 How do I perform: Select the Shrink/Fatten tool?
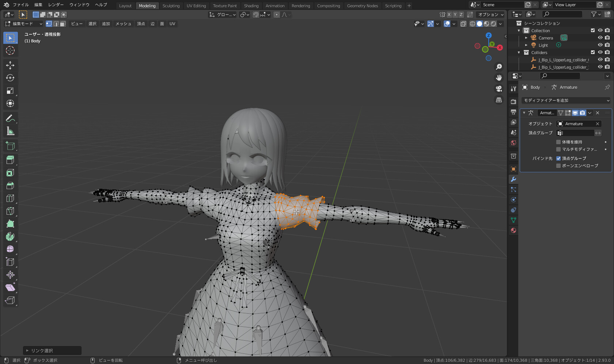point(10,275)
